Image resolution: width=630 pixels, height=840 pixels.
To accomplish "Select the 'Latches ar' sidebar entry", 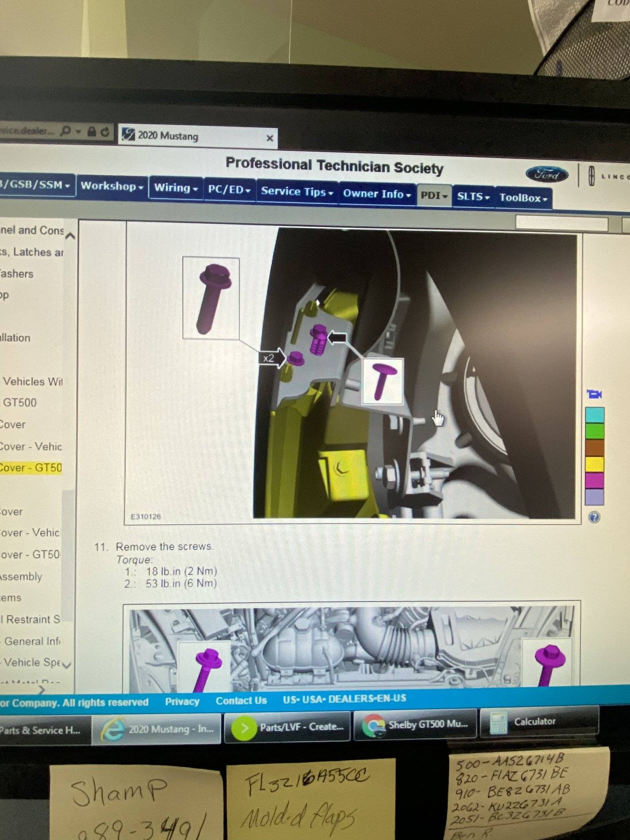I will click(31, 252).
